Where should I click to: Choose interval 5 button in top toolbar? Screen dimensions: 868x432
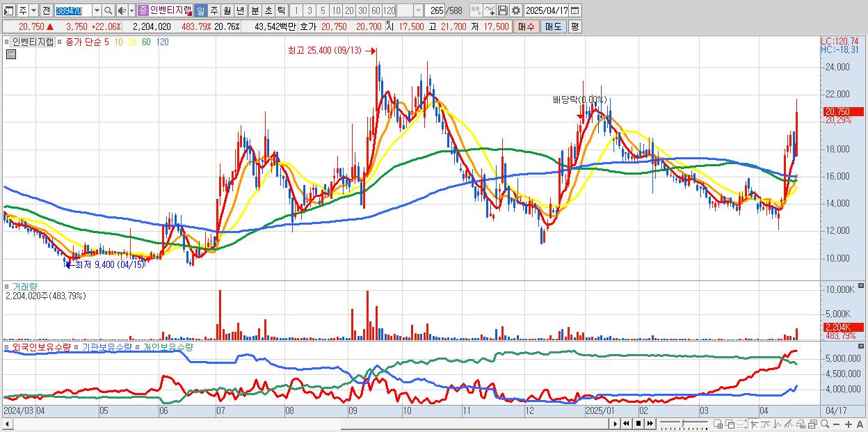coord(323,10)
